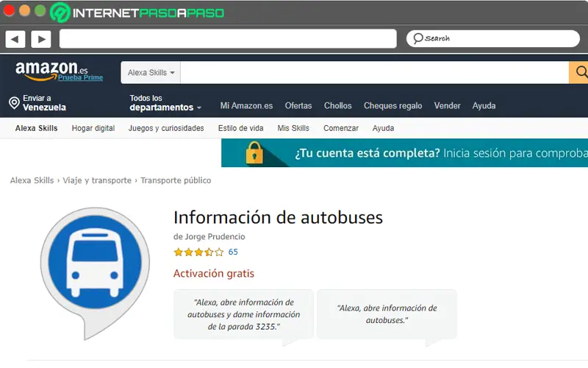The image size is (588, 368).
Task: Select the Alexa Skills tab in subnavigation
Action: (x=36, y=128)
